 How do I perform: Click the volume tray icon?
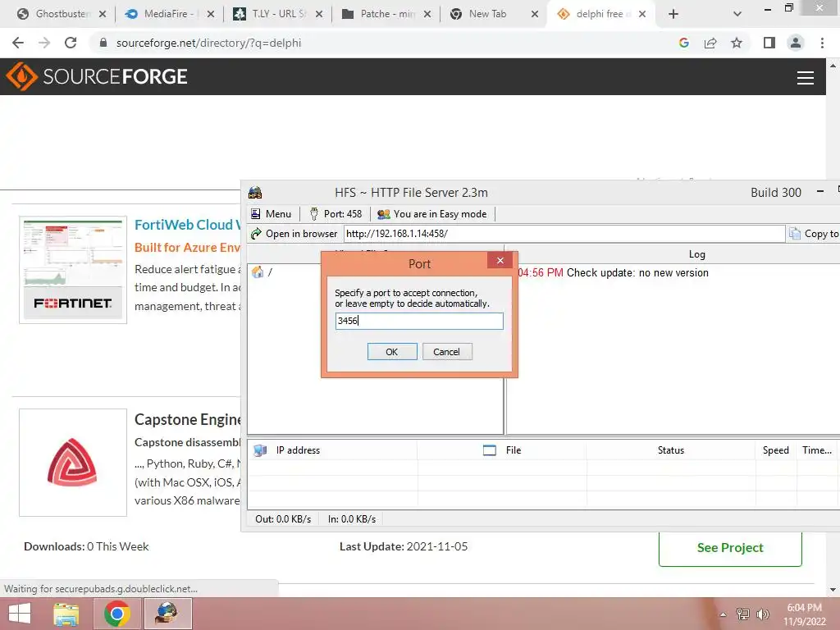coord(762,614)
